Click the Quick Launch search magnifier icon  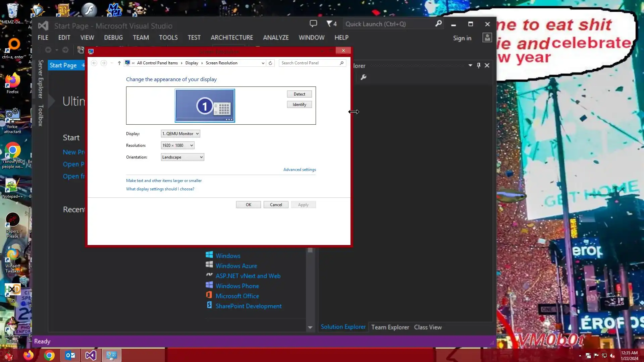pyautogui.click(x=438, y=24)
